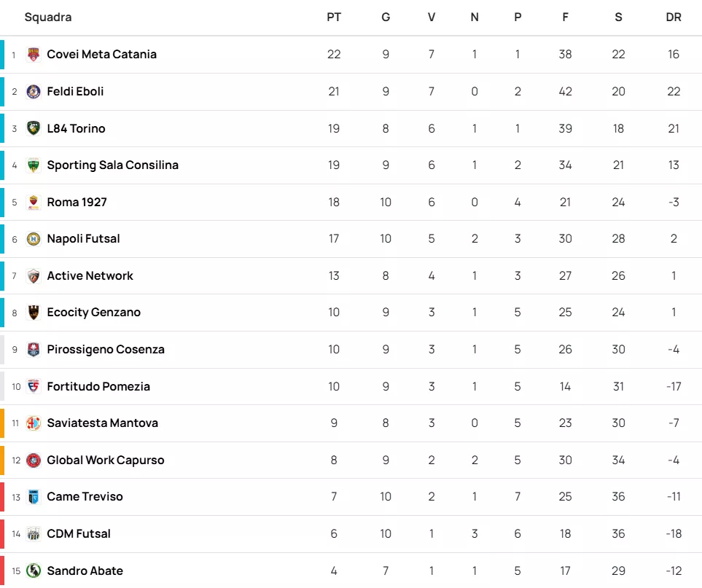Click the CDM Futsal team crest
The height and width of the screenshot is (588, 702).
coord(34,534)
